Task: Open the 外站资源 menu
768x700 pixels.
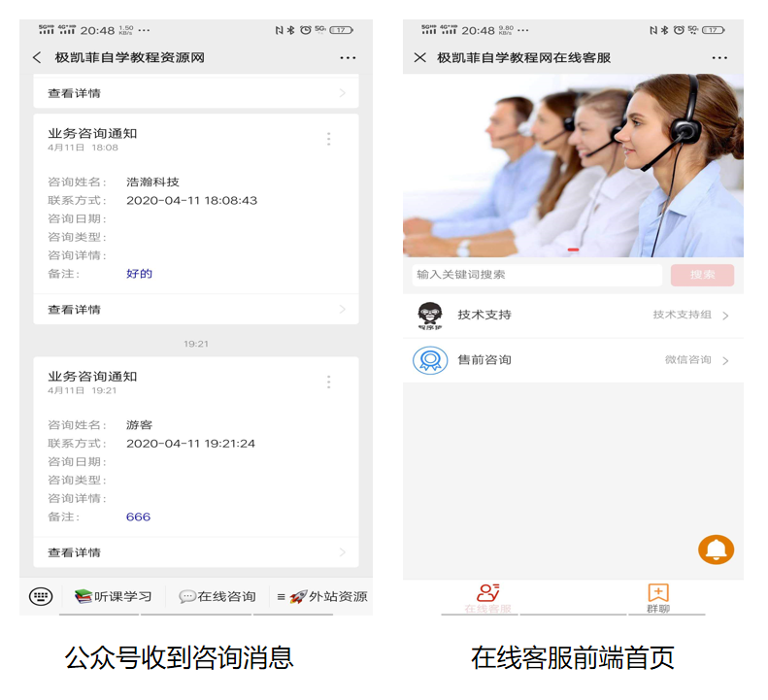Action: point(320,596)
